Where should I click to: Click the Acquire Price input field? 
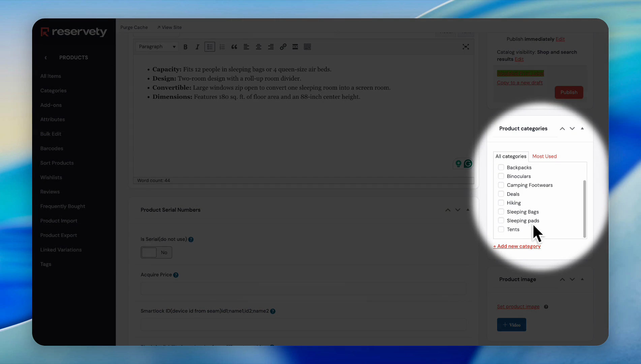pyautogui.click(x=303, y=289)
